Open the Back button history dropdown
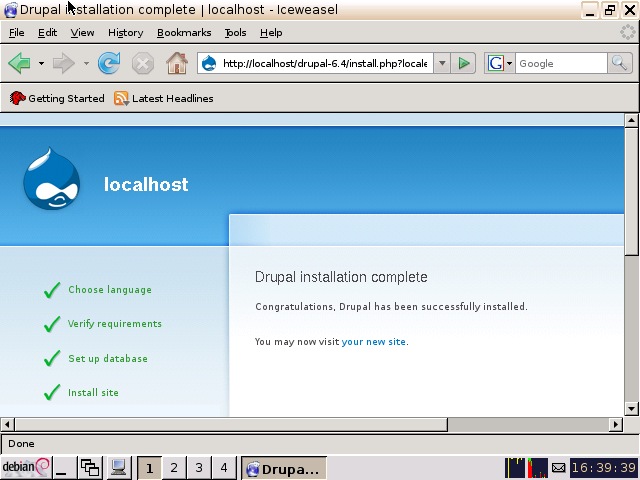 tap(41, 63)
